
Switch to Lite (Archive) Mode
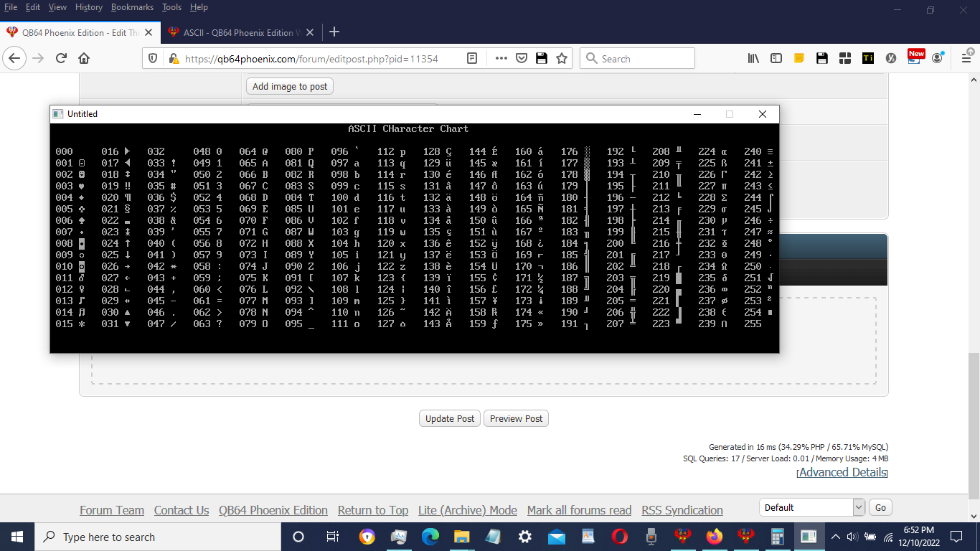468,510
